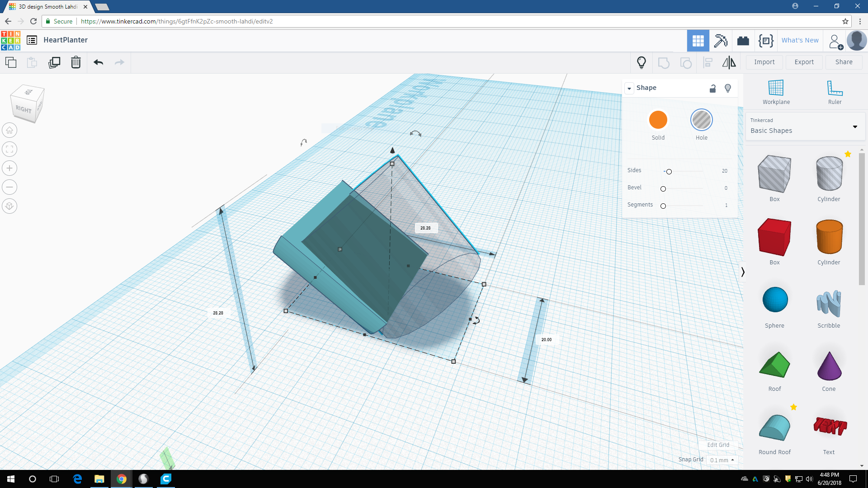This screenshot has height=488, width=868.
Task: Toggle the shape lock icon
Action: click(712, 88)
